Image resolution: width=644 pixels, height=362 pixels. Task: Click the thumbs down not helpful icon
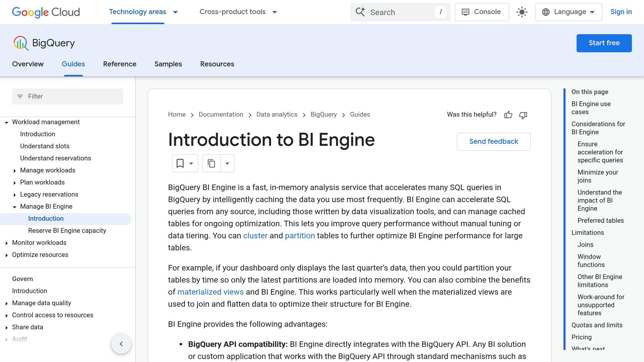pos(523,115)
